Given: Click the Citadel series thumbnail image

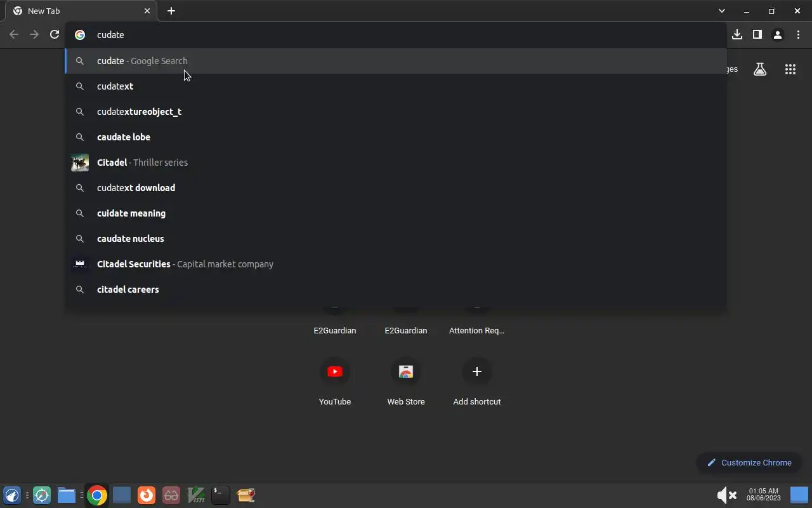Looking at the screenshot, I should click(x=80, y=163).
